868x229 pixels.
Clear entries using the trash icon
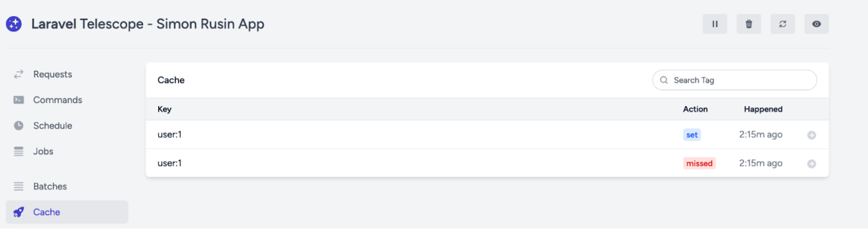tap(749, 24)
